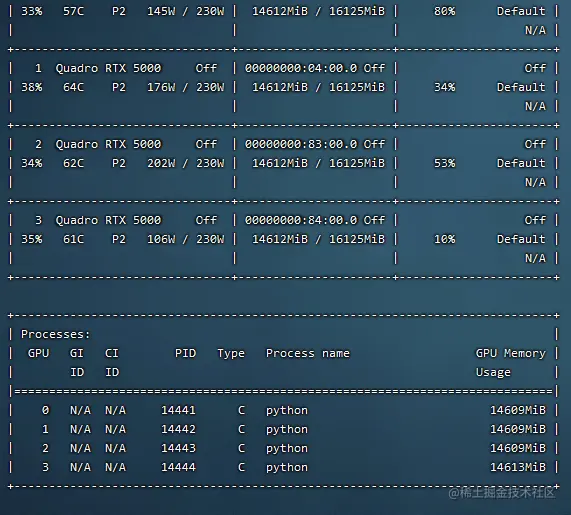The height and width of the screenshot is (515, 571).
Task: Select the 61C temperature reading
Action: coord(73,239)
